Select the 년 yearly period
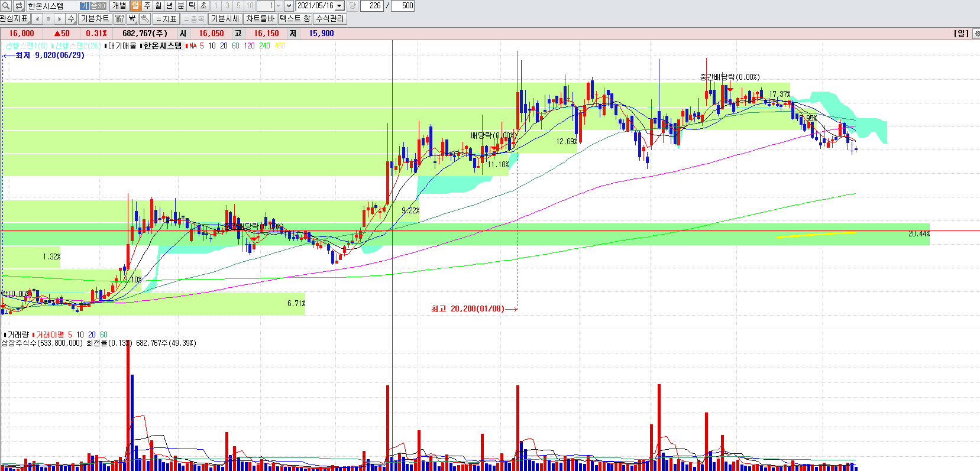980x471 pixels. click(x=170, y=6)
